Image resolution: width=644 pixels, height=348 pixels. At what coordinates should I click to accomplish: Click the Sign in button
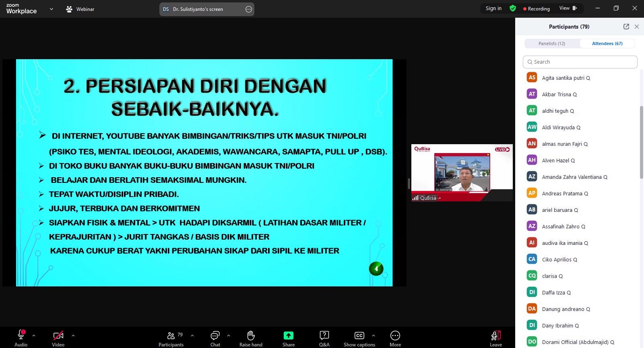(x=493, y=8)
